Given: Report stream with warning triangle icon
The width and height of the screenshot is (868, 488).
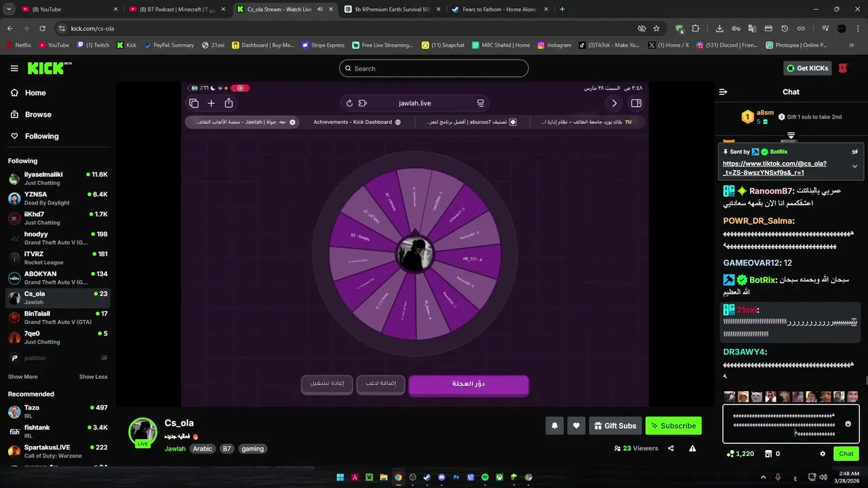Looking at the screenshot, I should click(692, 448).
